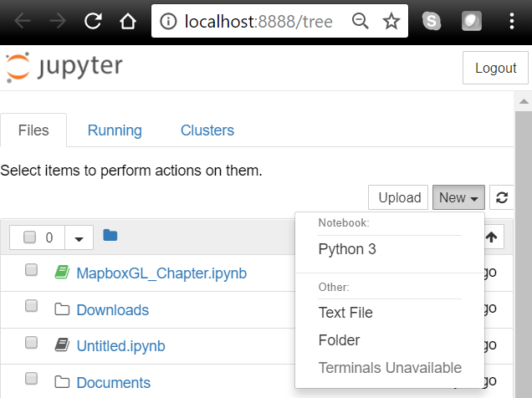
Task: Toggle the select-all items checkbox
Action: point(30,237)
